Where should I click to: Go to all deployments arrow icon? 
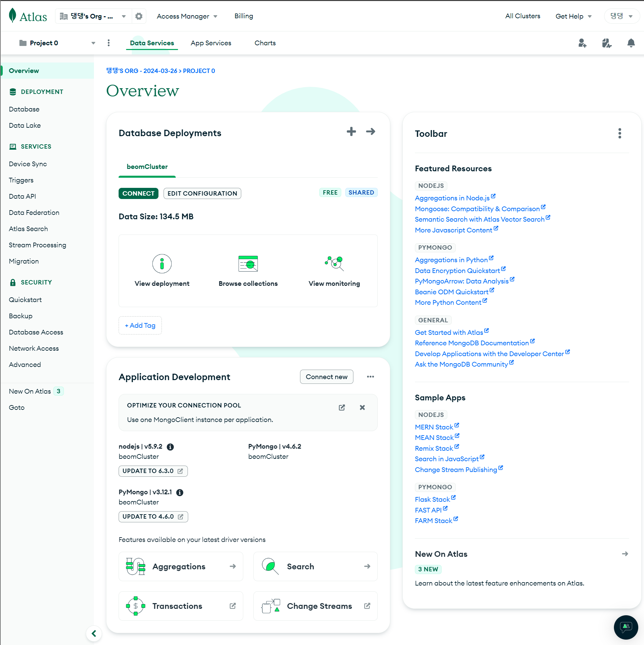pos(371,131)
